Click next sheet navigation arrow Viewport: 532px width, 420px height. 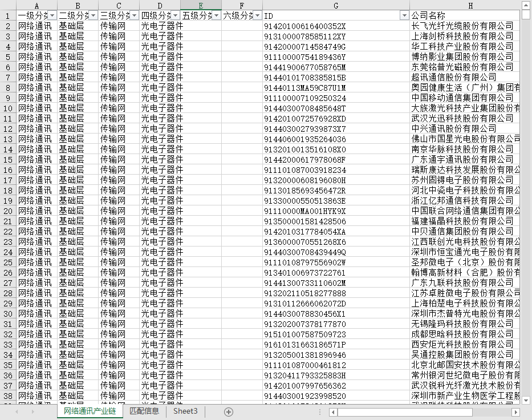(33, 412)
